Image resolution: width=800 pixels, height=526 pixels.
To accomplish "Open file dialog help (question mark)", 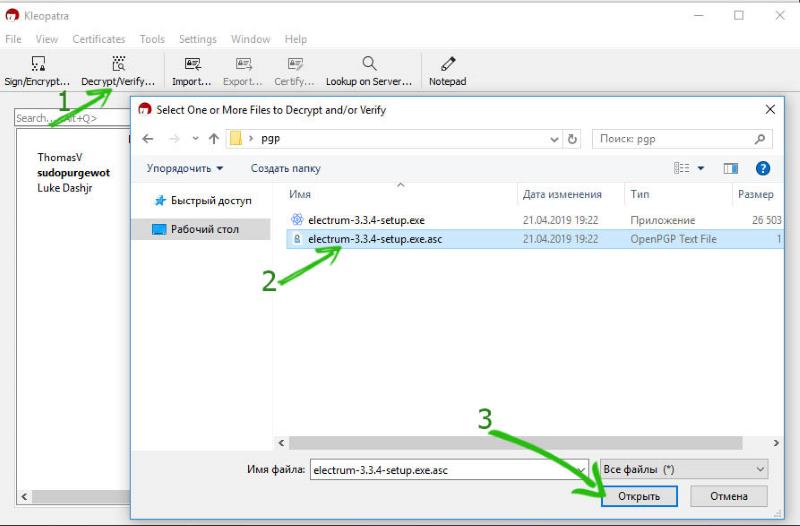I will [x=763, y=168].
